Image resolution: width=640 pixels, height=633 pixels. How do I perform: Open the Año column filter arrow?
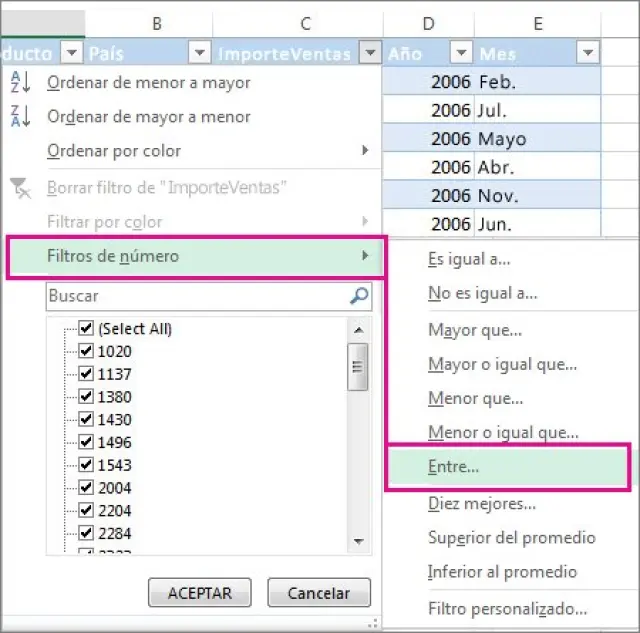click(461, 53)
